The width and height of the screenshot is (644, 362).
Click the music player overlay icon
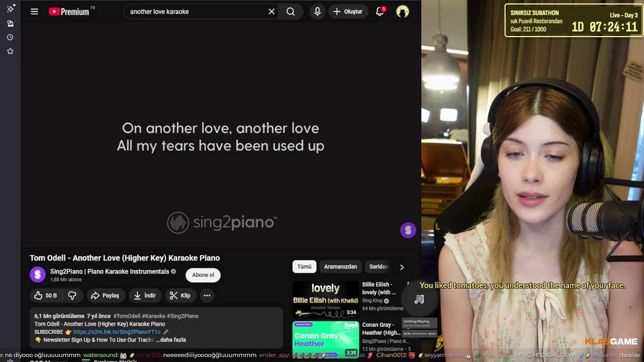[419, 300]
